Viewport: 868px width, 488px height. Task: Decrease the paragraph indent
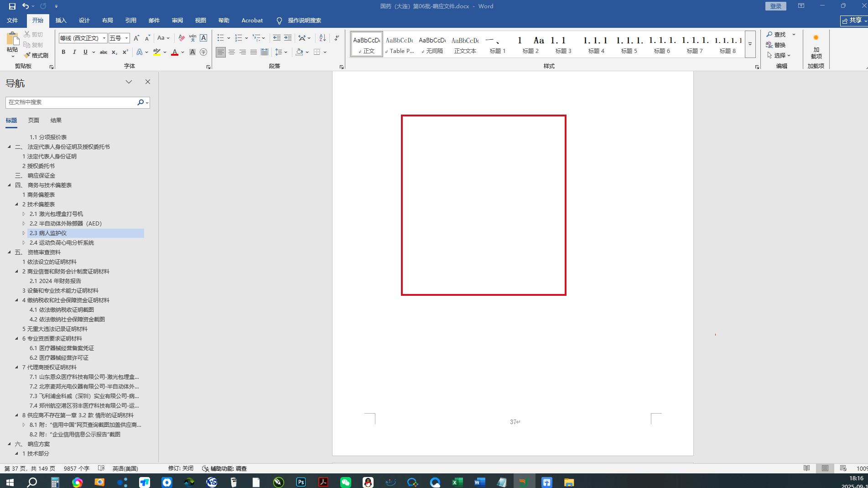[276, 38]
